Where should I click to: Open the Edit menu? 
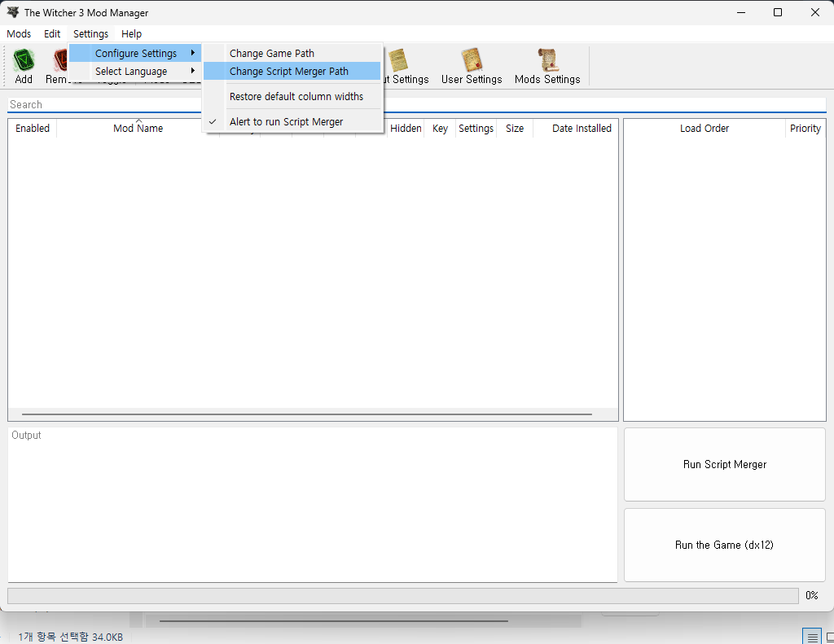tap(52, 34)
